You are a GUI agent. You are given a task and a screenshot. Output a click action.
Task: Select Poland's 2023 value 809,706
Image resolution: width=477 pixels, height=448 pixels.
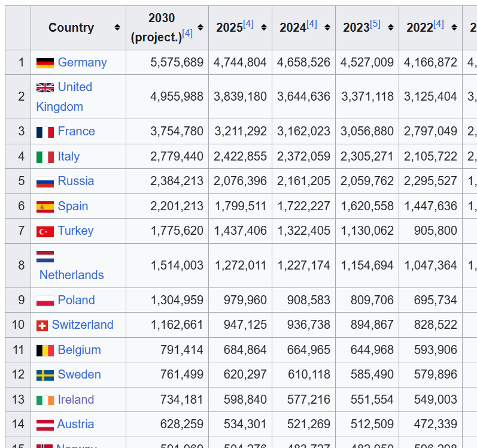click(372, 300)
